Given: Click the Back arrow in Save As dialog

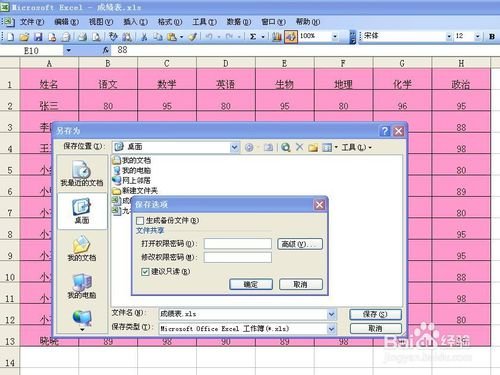Looking at the screenshot, I should pos(249,147).
